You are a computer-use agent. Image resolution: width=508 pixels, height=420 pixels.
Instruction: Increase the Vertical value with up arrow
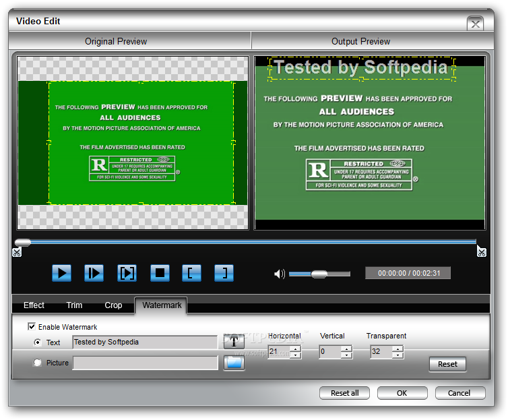point(347,349)
